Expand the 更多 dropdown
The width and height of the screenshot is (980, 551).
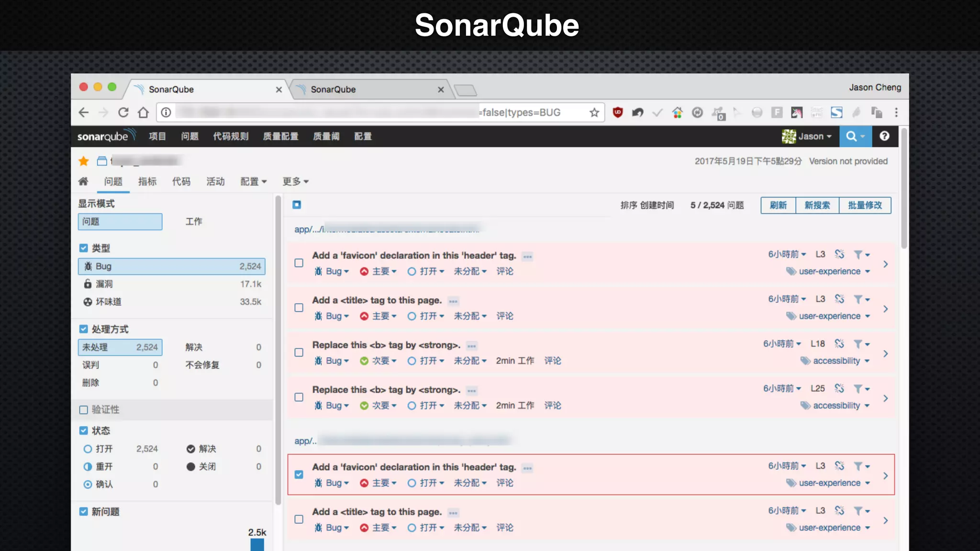(x=296, y=181)
